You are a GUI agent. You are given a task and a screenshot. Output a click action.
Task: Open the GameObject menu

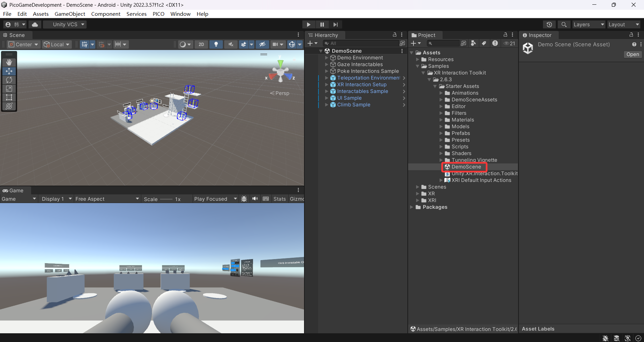pos(70,14)
